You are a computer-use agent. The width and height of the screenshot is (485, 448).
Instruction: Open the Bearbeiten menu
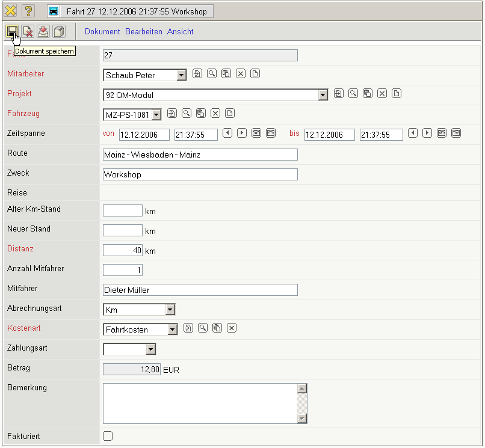144,31
